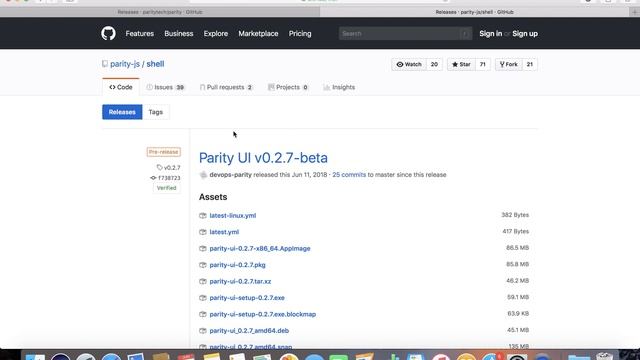Open the Features menu item
The width and height of the screenshot is (640, 360).
pos(140,33)
